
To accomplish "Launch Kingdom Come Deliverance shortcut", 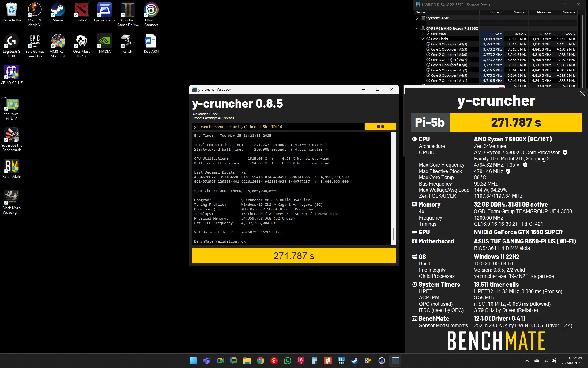I will 128,15.
